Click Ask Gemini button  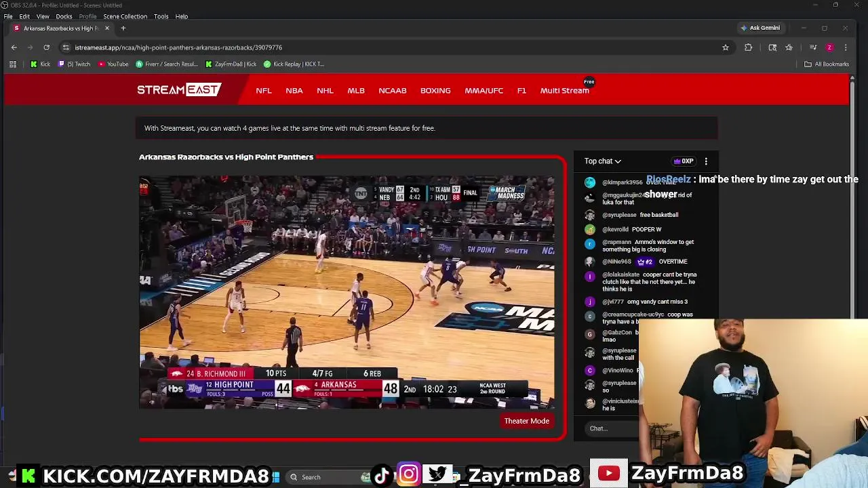[x=760, y=28]
